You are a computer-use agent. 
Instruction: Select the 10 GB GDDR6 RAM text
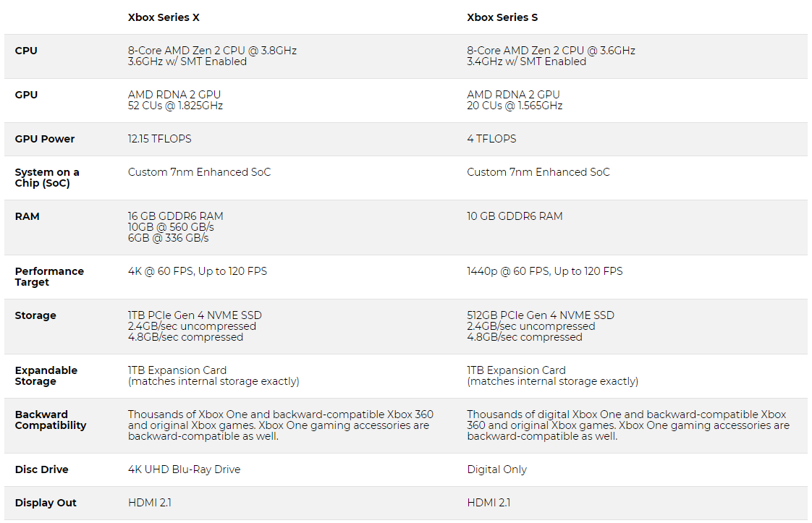click(515, 216)
